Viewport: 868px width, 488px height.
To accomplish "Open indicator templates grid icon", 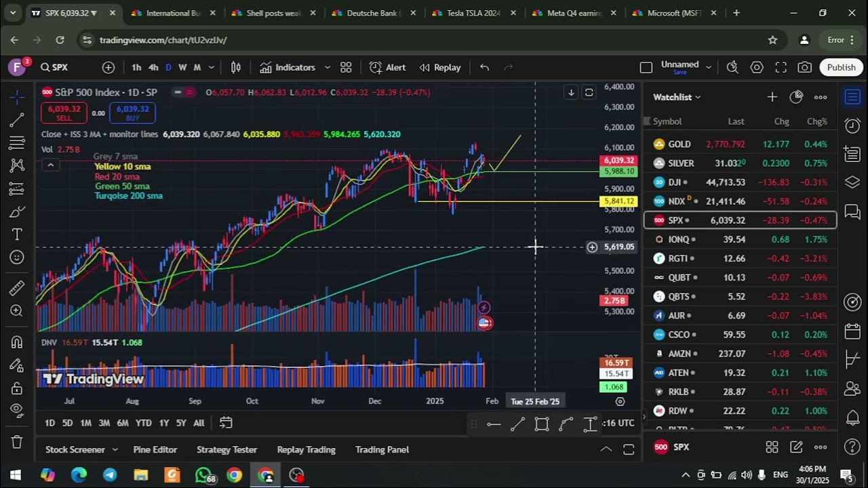I will (x=346, y=67).
